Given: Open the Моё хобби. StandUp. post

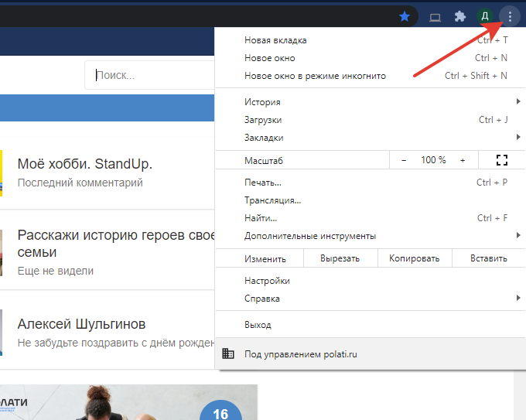Looking at the screenshot, I should click(85, 164).
